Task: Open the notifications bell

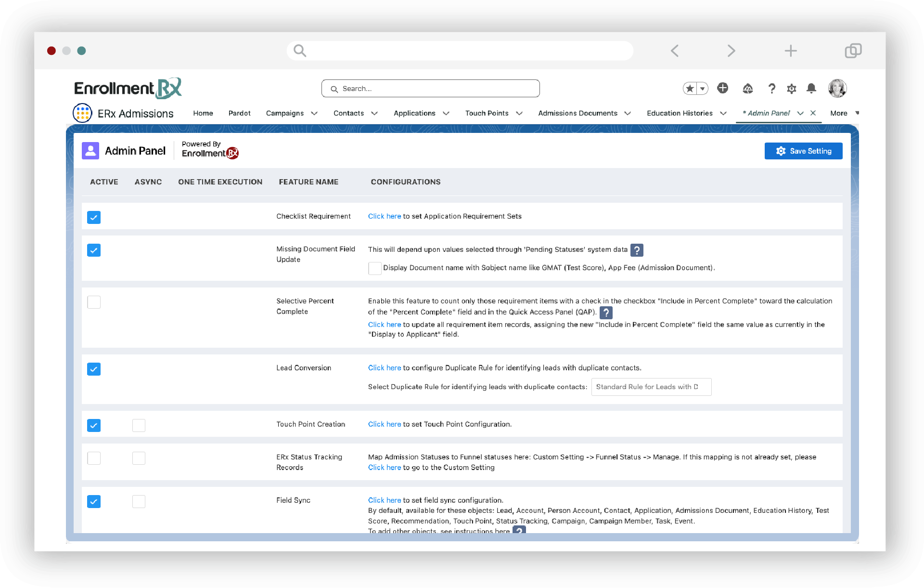Action: click(811, 89)
